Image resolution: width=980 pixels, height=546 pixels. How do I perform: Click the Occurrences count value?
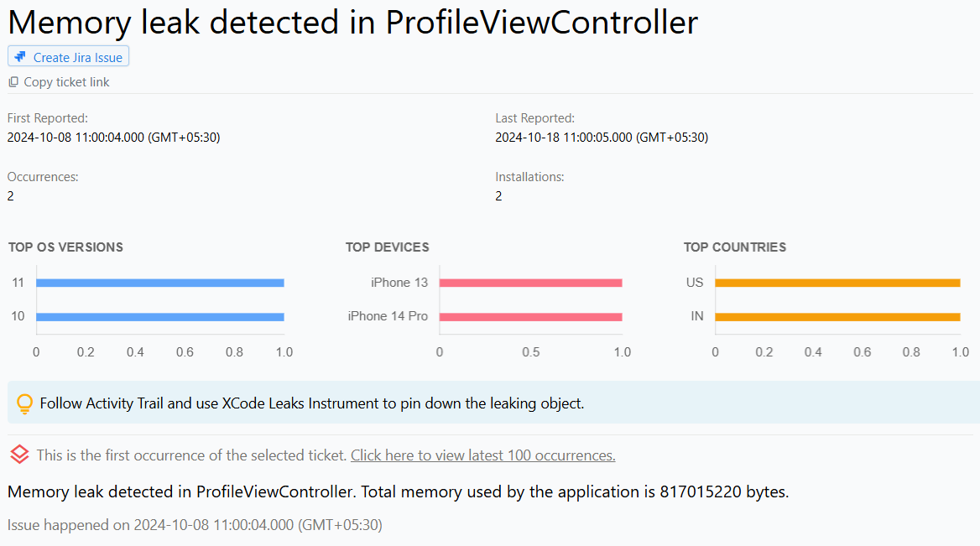(x=10, y=195)
